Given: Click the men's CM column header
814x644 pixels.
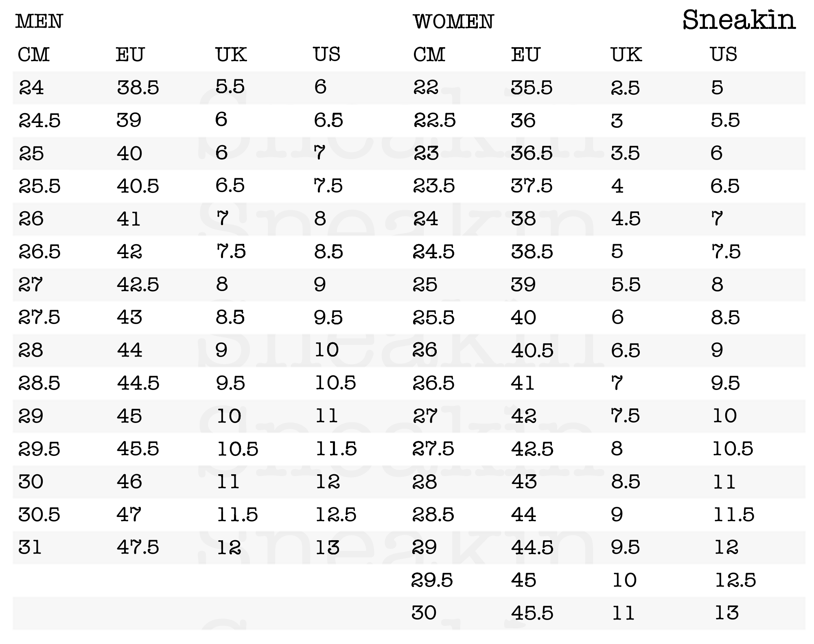Looking at the screenshot, I should 33,55.
